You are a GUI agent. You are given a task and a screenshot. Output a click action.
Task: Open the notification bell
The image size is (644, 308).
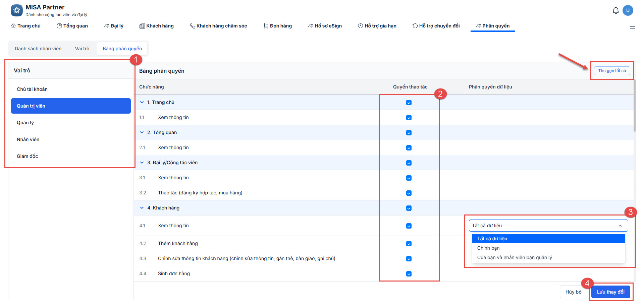tap(615, 11)
